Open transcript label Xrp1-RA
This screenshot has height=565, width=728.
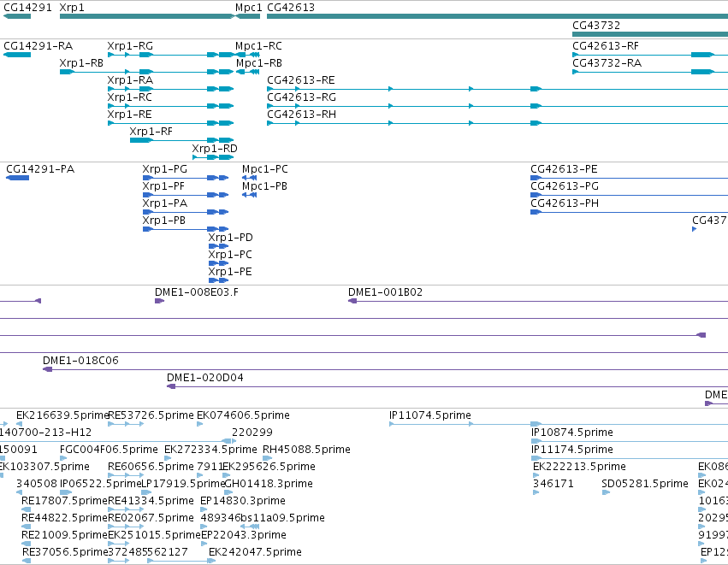click(130, 80)
